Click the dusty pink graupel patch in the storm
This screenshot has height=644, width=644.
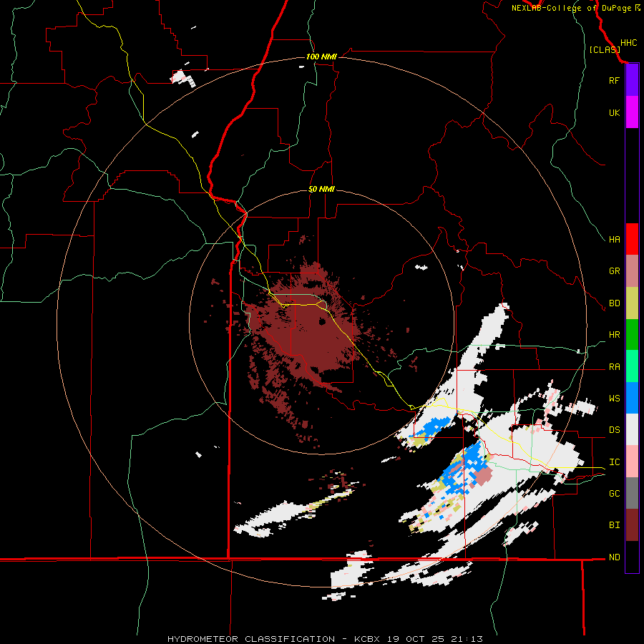tap(482, 477)
